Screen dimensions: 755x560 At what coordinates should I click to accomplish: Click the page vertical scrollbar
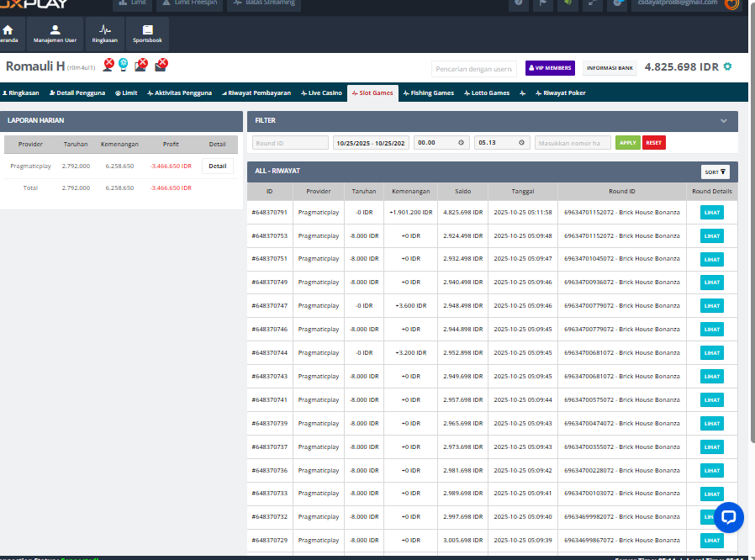[752, 221]
